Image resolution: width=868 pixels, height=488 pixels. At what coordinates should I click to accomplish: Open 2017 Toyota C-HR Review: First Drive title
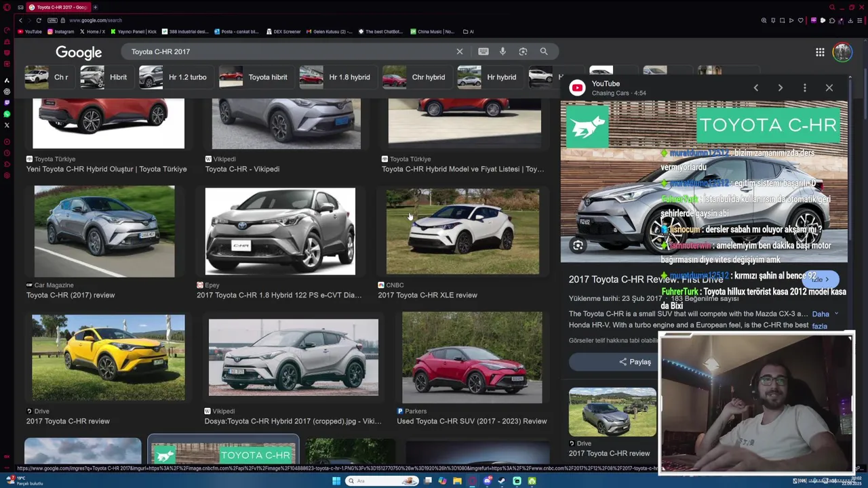point(646,279)
